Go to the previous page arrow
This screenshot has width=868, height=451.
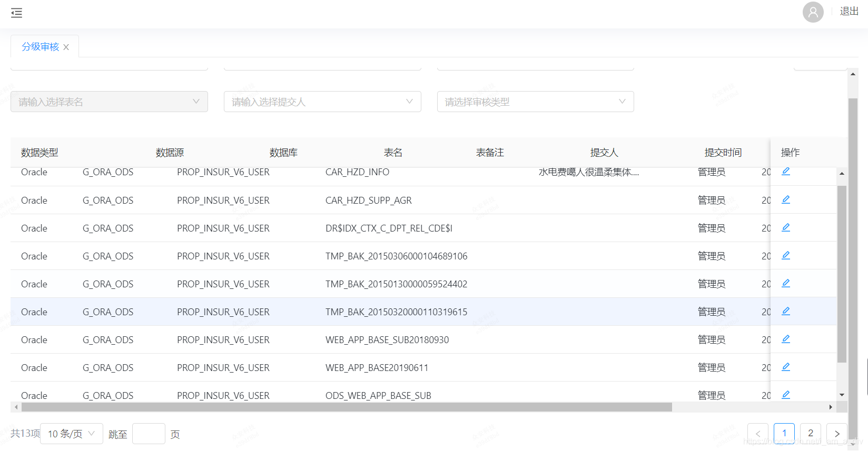[758, 434]
